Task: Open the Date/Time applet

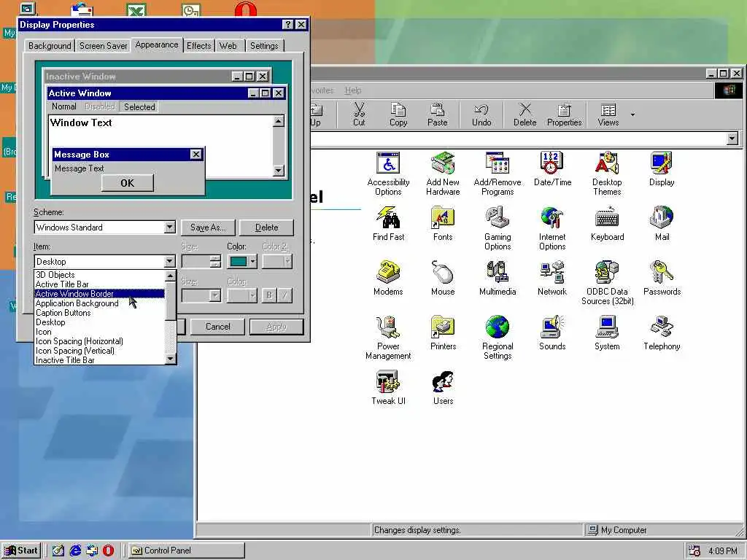Action: coord(552,169)
